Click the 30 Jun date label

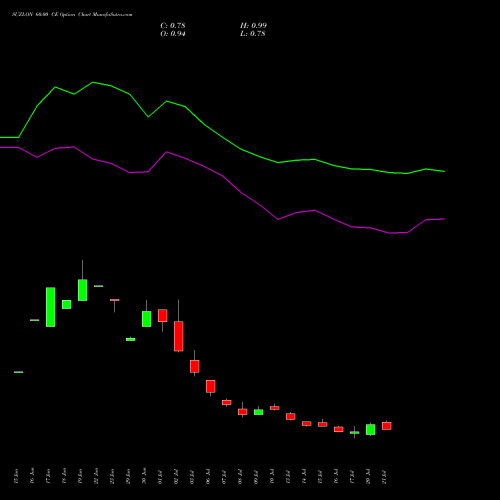coord(144,476)
